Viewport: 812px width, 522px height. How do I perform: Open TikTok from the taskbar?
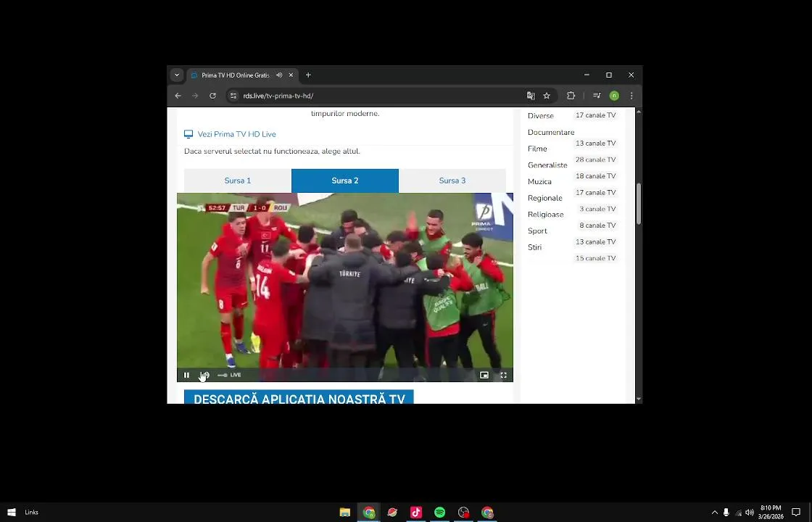coord(416,512)
